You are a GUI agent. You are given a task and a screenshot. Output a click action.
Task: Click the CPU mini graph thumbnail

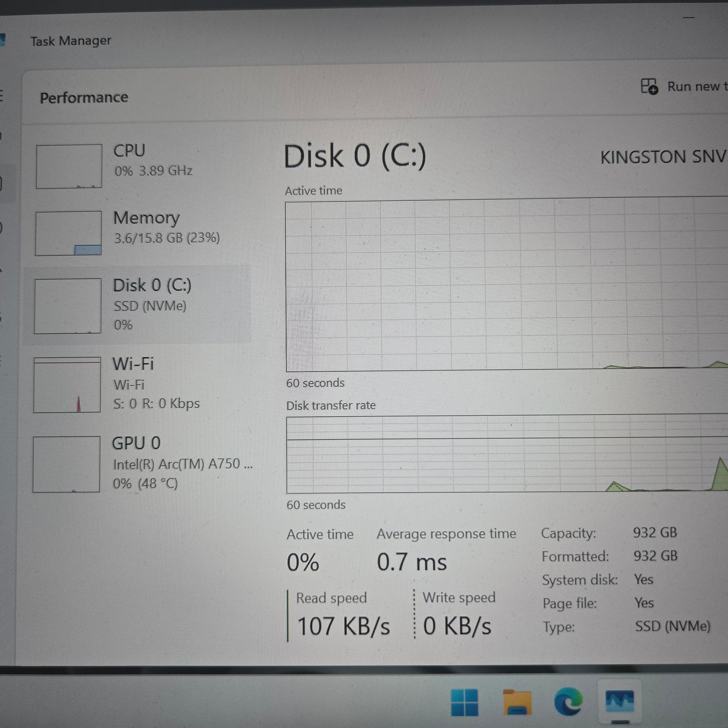coord(69,166)
